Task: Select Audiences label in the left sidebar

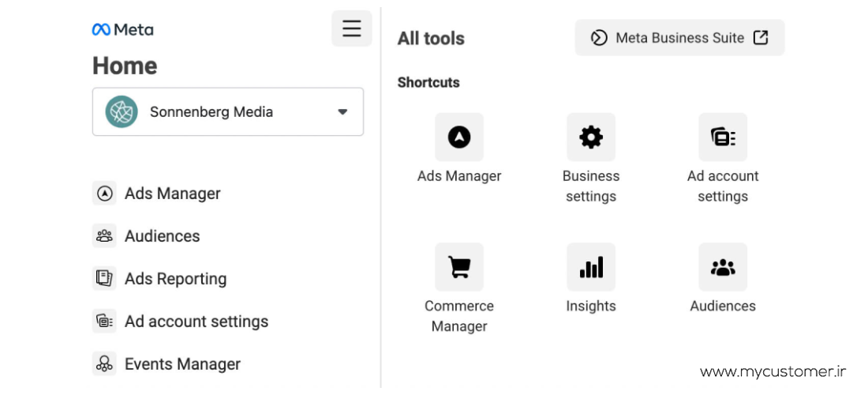Action: [x=163, y=236]
